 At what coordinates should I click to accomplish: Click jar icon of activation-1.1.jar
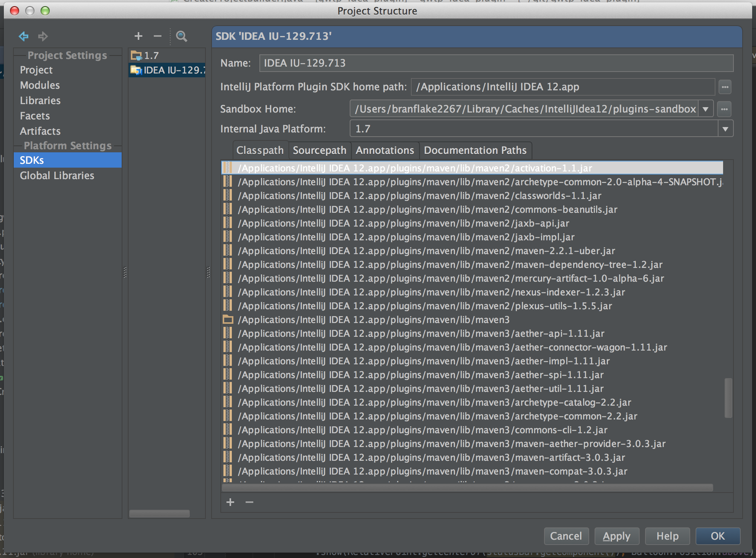[228, 168]
